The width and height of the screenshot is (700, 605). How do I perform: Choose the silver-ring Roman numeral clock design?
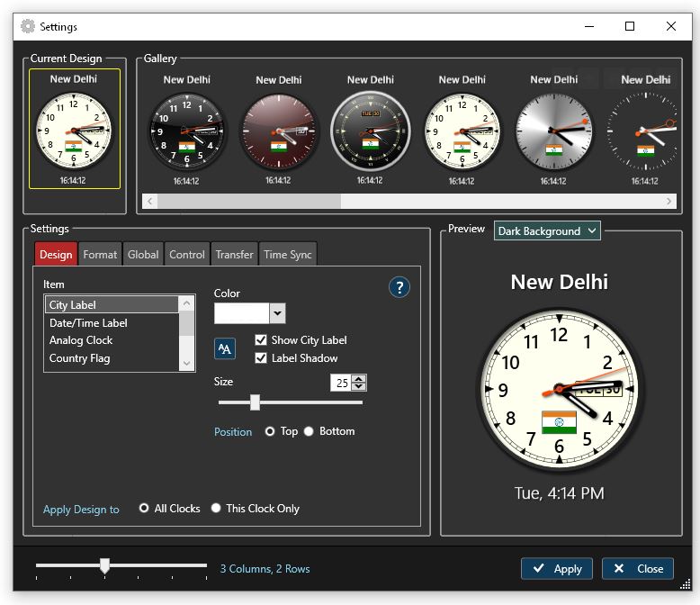[x=370, y=131]
